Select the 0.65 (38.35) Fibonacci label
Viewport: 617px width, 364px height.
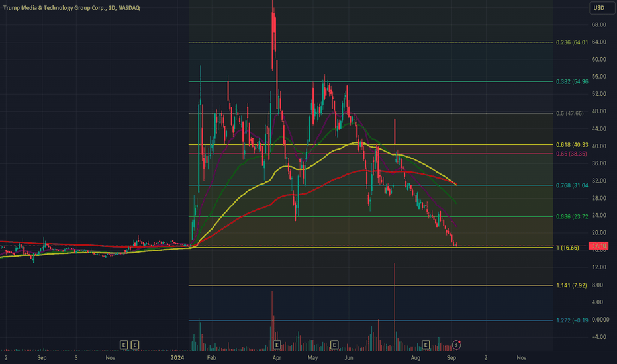point(571,154)
